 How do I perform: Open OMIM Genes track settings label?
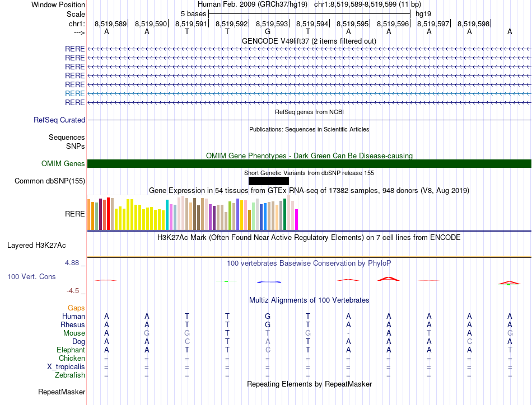pos(63,164)
